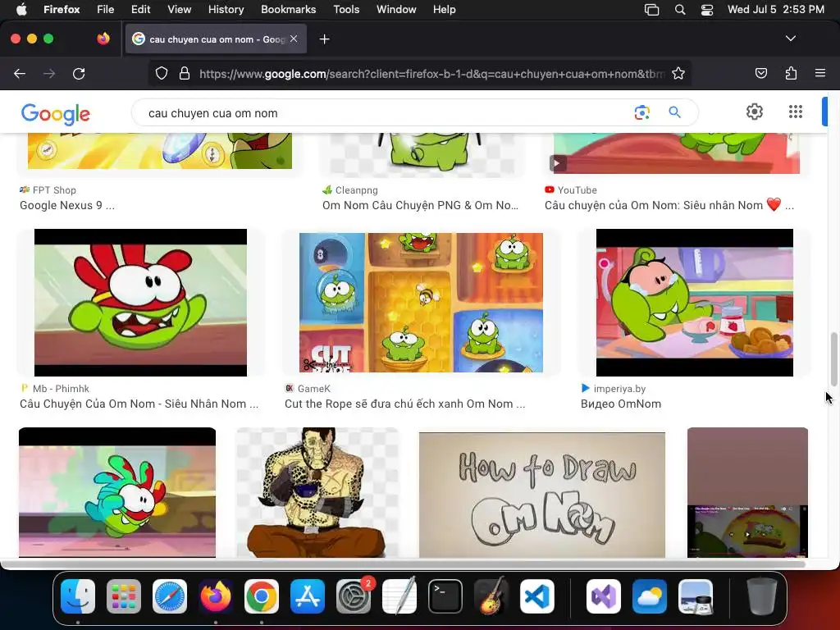Reload the current page
Image resolution: width=840 pixels, height=630 pixels.
click(x=79, y=73)
